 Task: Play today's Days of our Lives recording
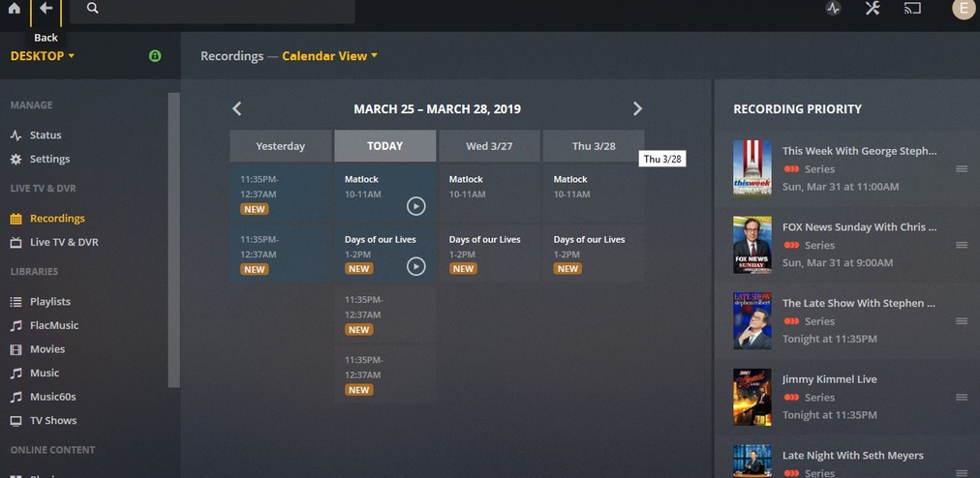pos(416,266)
